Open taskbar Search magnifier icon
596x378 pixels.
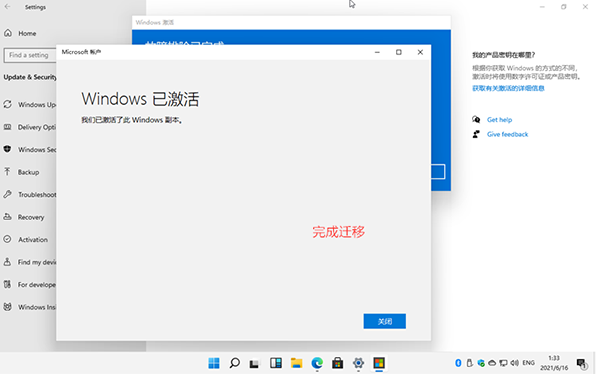[235, 363]
